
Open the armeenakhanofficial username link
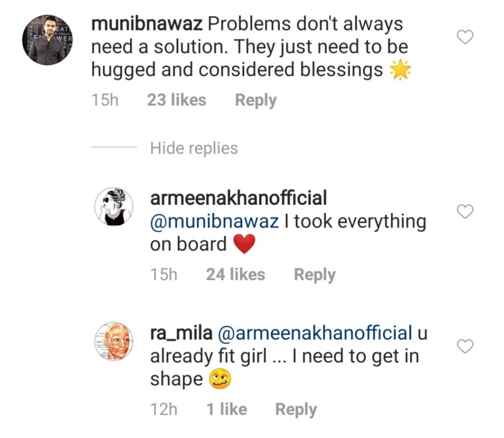click(x=238, y=199)
